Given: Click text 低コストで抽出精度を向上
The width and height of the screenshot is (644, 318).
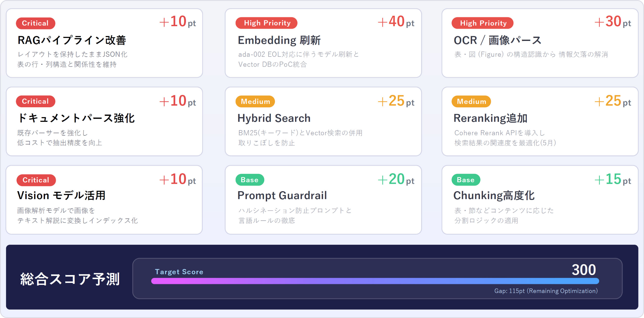Looking at the screenshot, I should 60,143.
